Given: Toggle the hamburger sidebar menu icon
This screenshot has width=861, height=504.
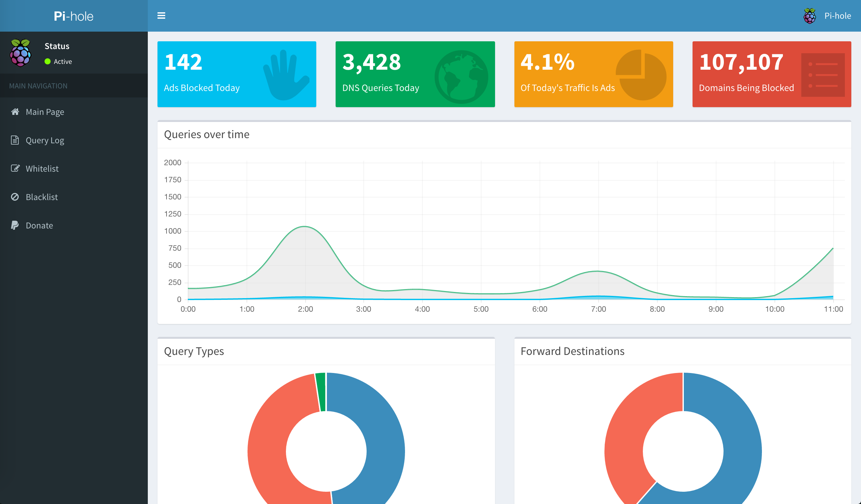Looking at the screenshot, I should click(x=161, y=16).
